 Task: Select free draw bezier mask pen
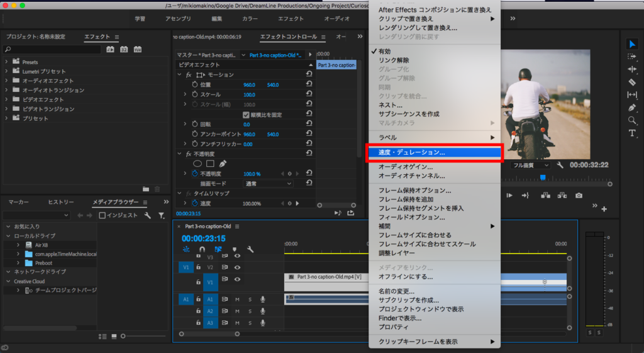pyautogui.click(x=223, y=164)
